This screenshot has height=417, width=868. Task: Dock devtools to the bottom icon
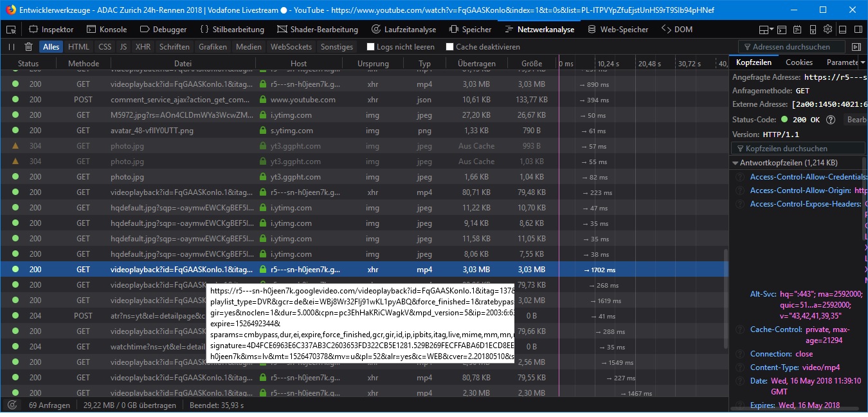[x=844, y=30]
